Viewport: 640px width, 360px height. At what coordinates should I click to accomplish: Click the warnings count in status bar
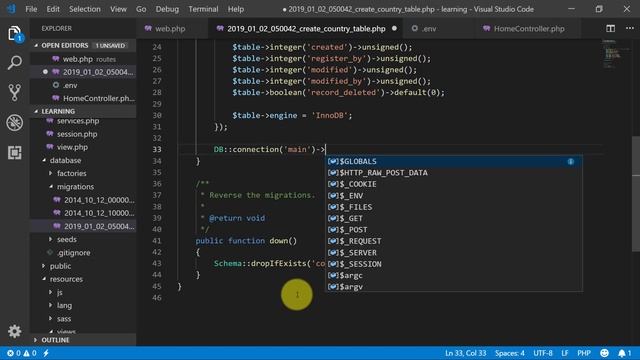coord(30,353)
